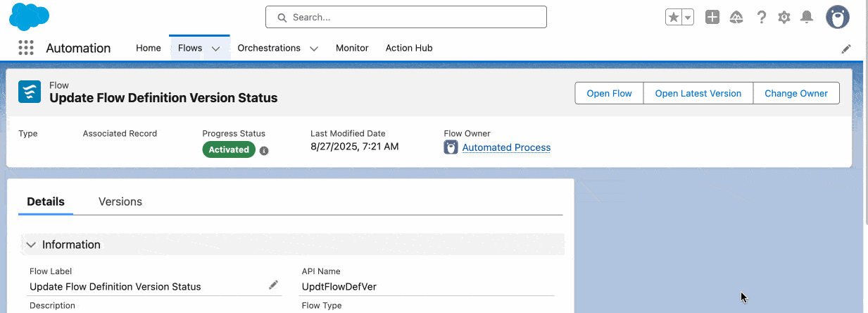The height and width of the screenshot is (313, 868).
Task: Click the UpdtFlowDefVer API Name value
Action: pyautogui.click(x=339, y=286)
